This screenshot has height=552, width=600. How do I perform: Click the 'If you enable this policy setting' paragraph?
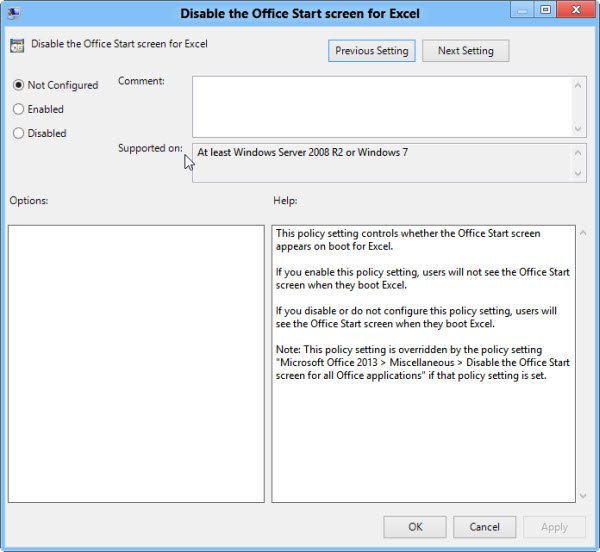point(422,278)
